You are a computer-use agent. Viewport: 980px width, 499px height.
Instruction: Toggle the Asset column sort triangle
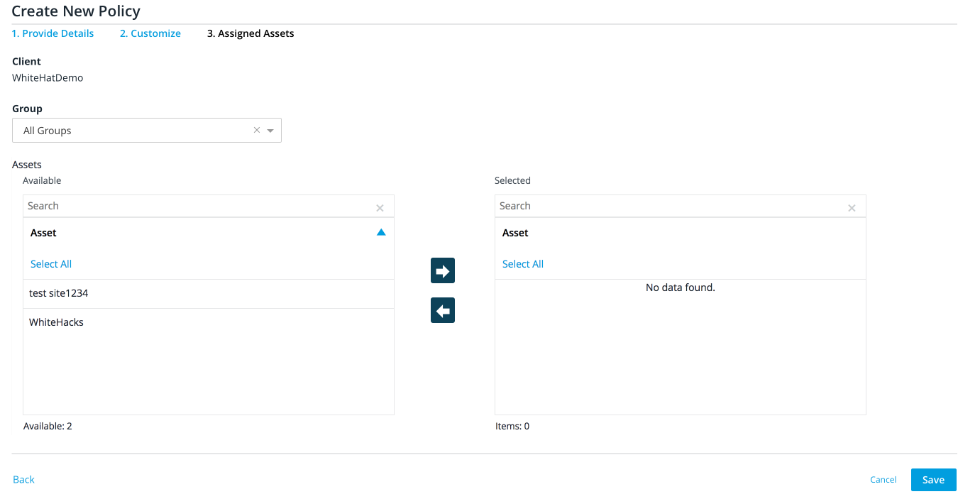[x=381, y=231]
